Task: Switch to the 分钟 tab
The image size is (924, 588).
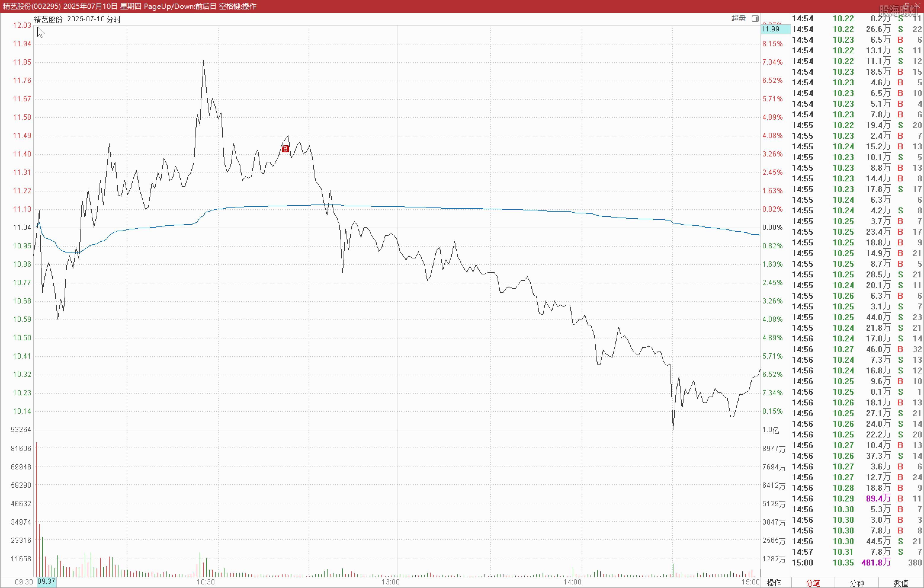Action: click(856, 583)
